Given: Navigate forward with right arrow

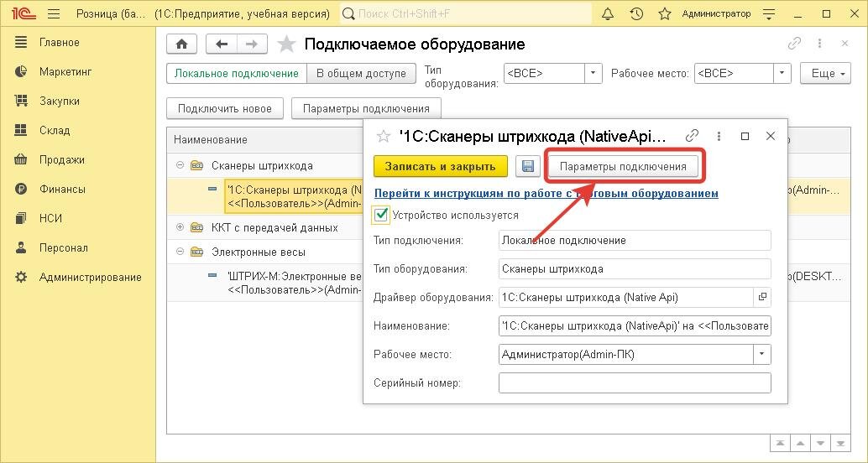Looking at the screenshot, I should (252, 44).
